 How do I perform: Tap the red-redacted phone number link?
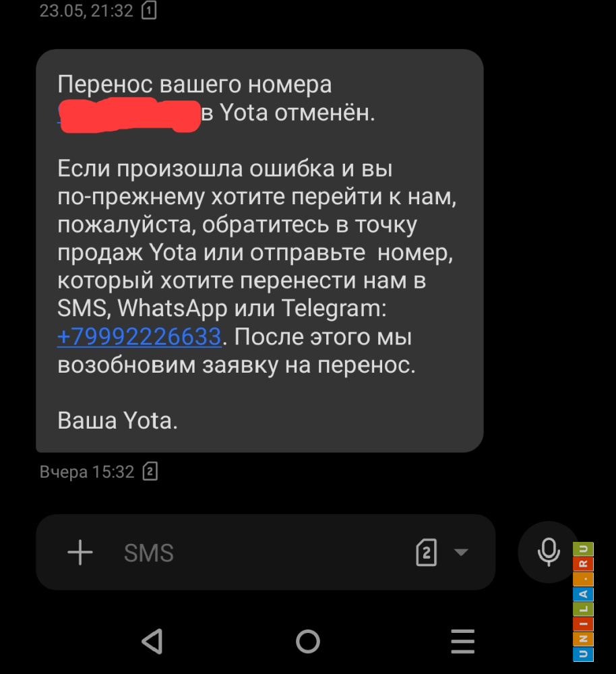pyautogui.click(x=129, y=115)
